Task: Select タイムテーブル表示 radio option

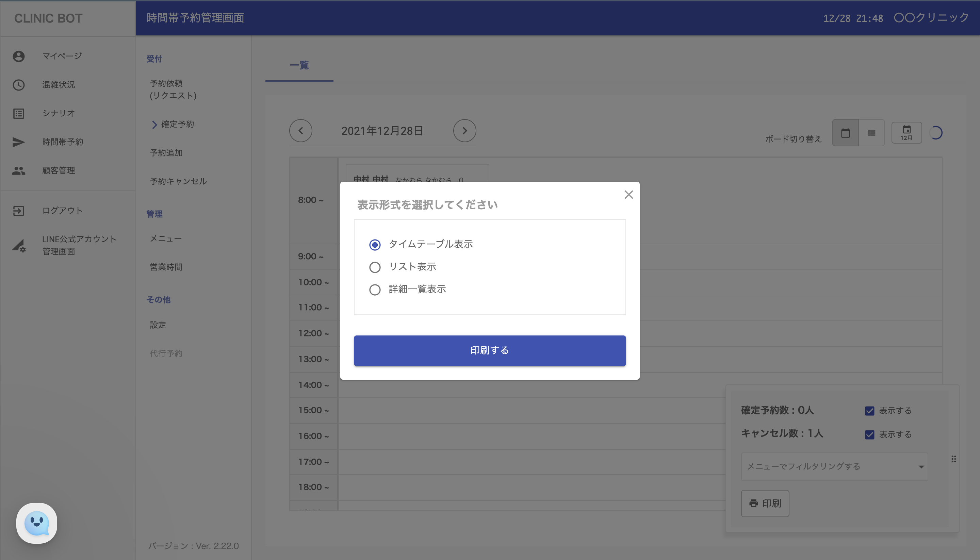Action: pyautogui.click(x=375, y=245)
